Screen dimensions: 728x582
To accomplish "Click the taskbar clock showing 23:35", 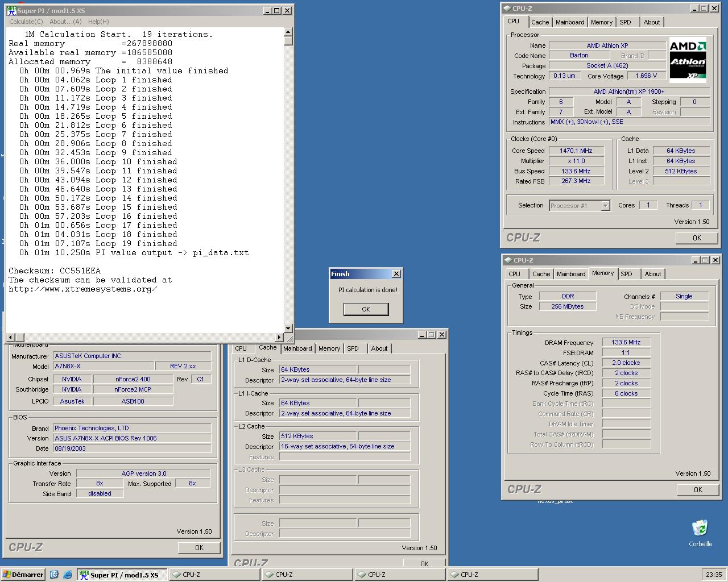I will click(x=714, y=575).
